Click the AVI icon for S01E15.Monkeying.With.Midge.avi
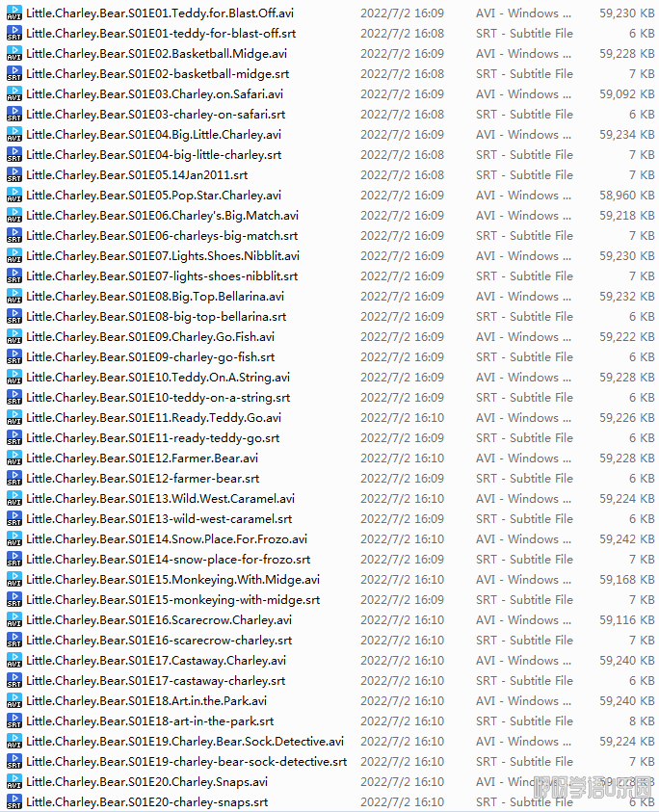This screenshot has height=812, width=659. pyautogui.click(x=14, y=579)
